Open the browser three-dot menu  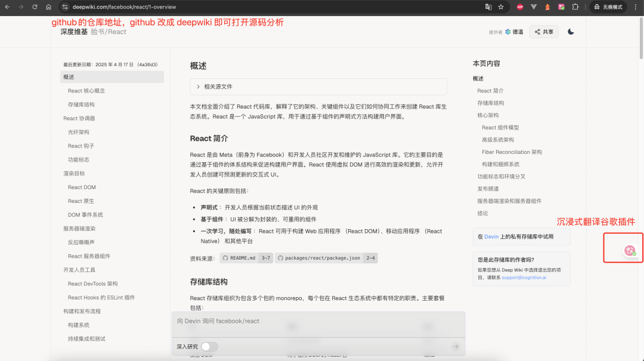click(636, 7)
